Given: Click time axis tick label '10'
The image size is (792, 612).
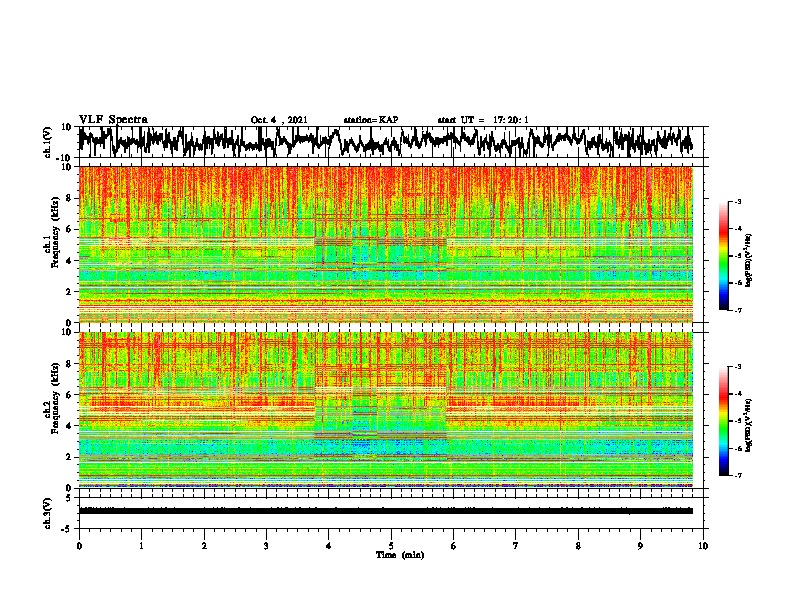Looking at the screenshot, I should (x=703, y=545).
